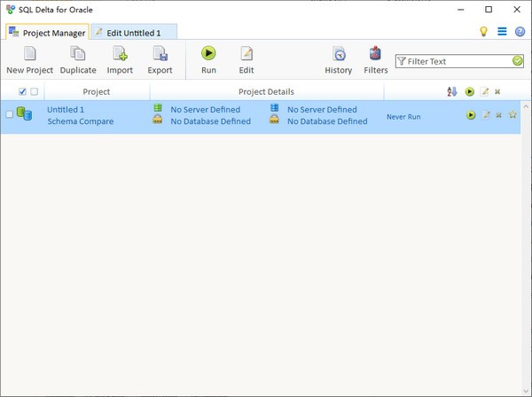Screen dimensions: 532x397
Task: Tick the checkbox for Untitled 1 project
Action: click(x=10, y=115)
